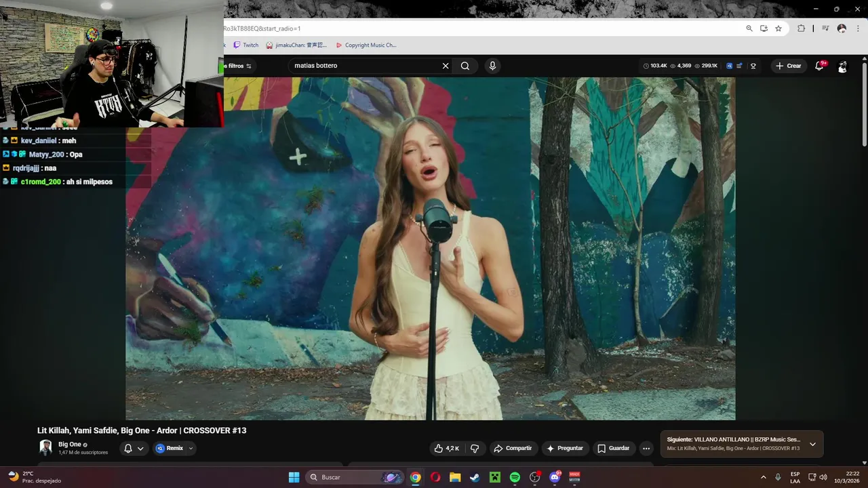
Task: Click the video title 'Ardor | CROSSOVER #13'
Action: 142,430
